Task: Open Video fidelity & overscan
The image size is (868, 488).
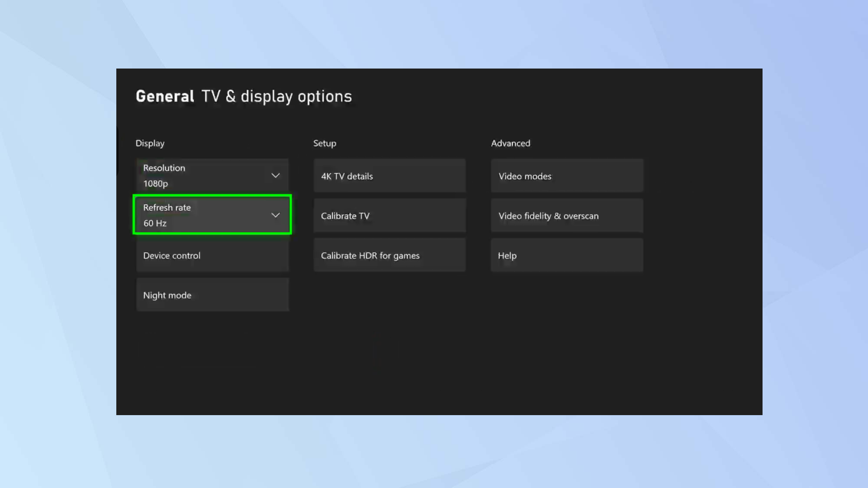Action: click(x=567, y=216)
